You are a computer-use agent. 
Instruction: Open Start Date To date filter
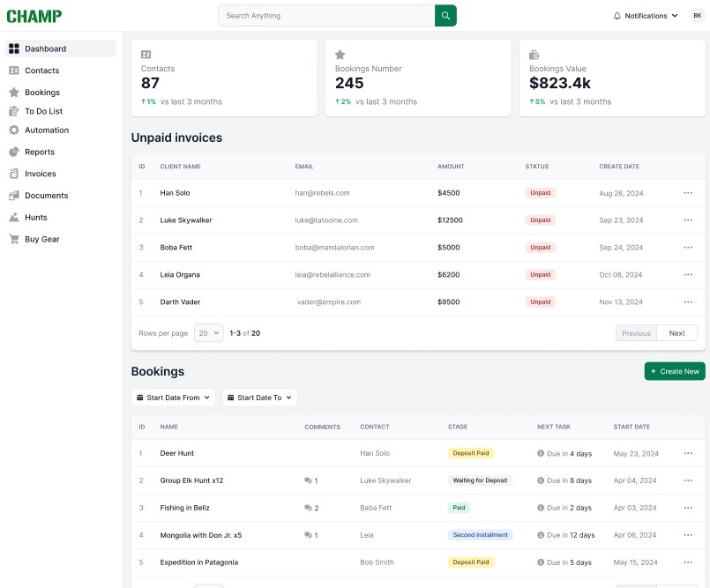coord(259,398)
